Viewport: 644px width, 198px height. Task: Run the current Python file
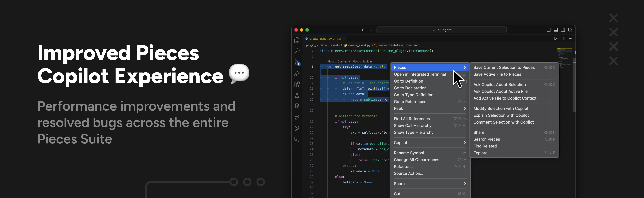coord(555,39)
